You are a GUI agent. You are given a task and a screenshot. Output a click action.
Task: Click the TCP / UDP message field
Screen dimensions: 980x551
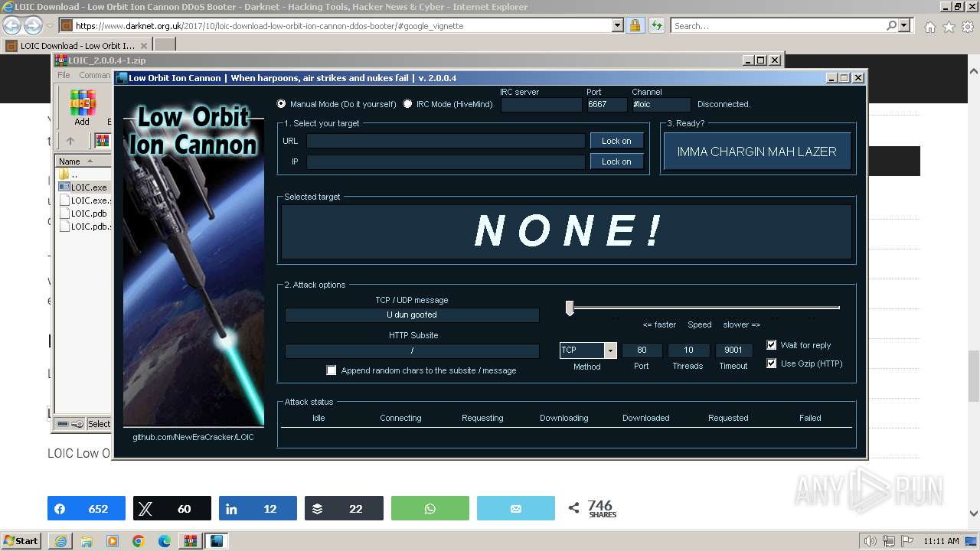tap(412, 315)
